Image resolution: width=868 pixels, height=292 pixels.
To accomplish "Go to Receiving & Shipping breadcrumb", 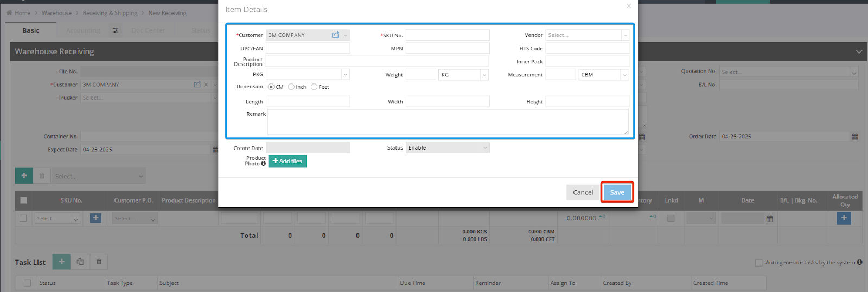I will click(x=110, y=13).
